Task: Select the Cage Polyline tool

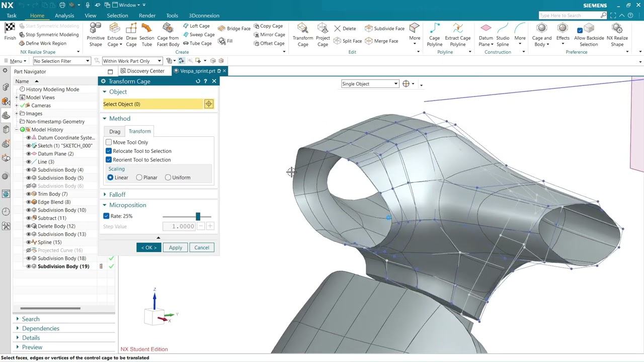Action: click(435, 34)
